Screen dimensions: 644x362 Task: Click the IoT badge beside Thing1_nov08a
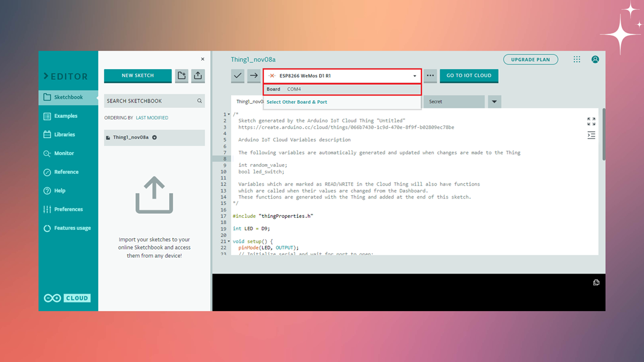pyautogui.click(x=155, y=138)
